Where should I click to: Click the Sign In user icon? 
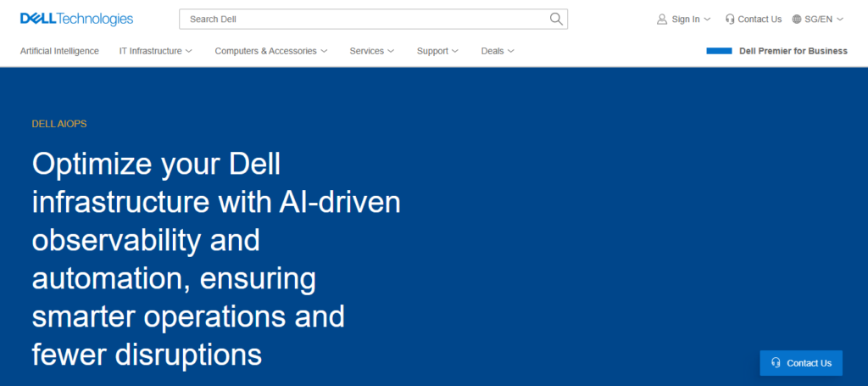(x=661, y=20)
